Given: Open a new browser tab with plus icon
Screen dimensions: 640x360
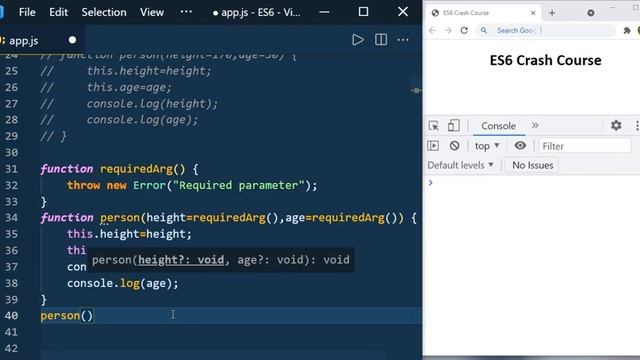Looking at the screenshot, I should [x=552, y=13].
